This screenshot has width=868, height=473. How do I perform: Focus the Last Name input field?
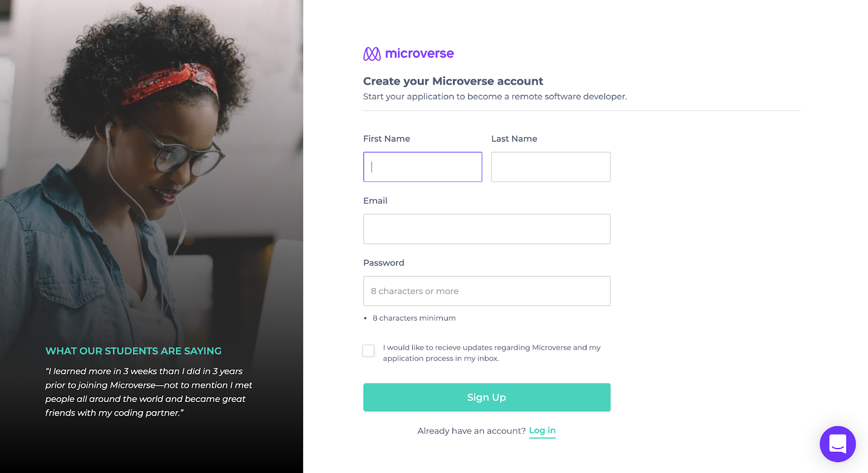[551, 167]
